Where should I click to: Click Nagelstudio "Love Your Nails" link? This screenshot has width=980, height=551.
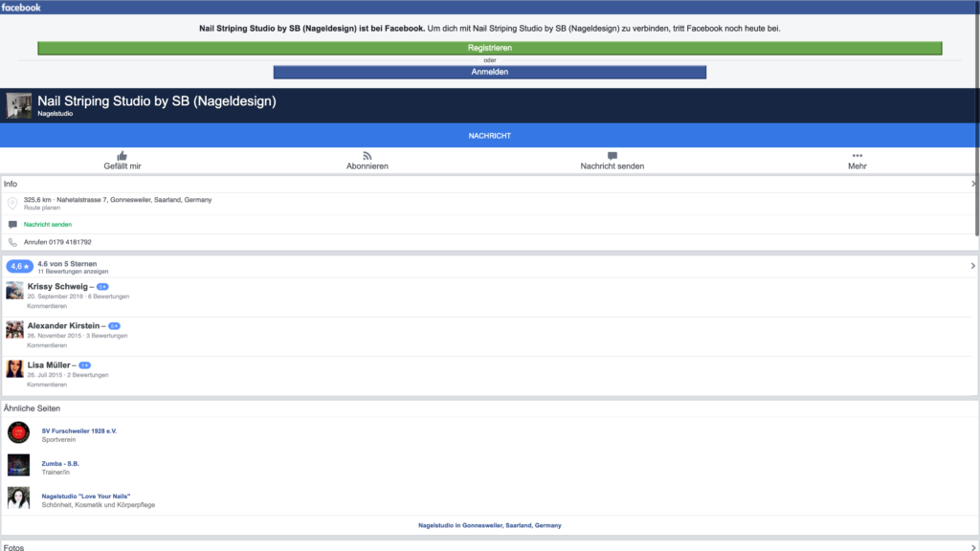click(86, 496)
